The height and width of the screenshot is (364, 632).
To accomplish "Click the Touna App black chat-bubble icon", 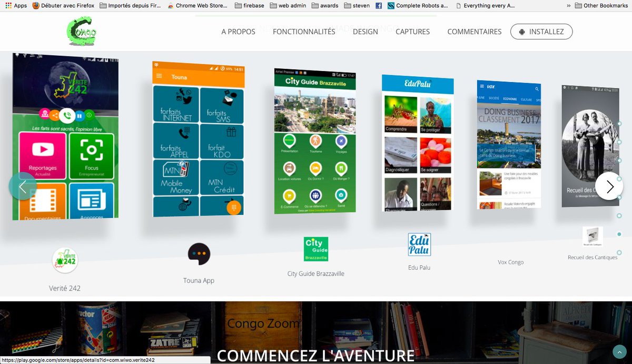I will (199, 254).
